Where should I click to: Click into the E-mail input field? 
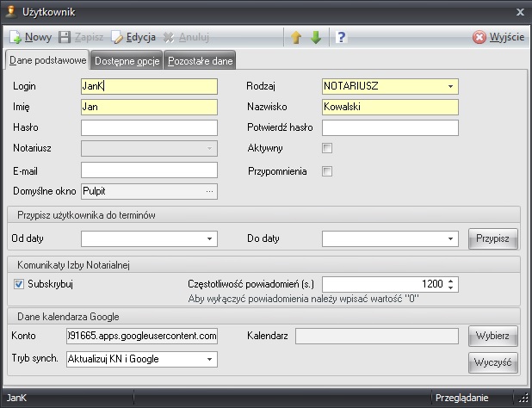(149, 170)
